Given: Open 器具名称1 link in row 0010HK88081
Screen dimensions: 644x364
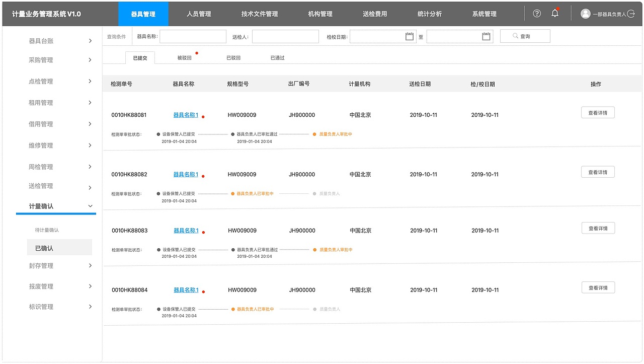Looking at the screenshot, I should tap(186, 115).
